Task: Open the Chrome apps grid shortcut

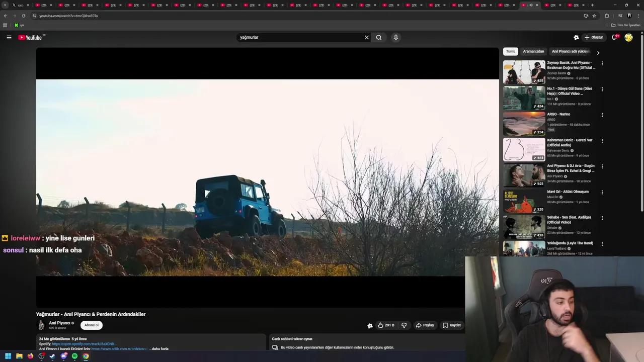Action: point(5,25)
